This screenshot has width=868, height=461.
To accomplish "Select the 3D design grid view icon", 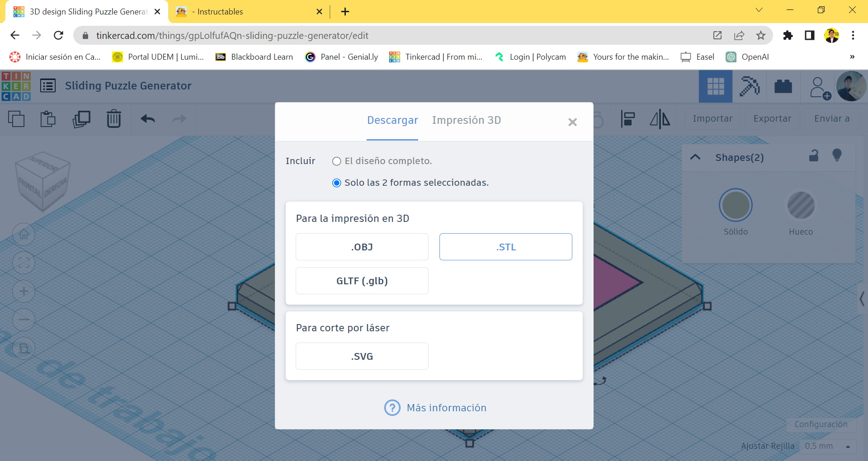I will point(716,86).
